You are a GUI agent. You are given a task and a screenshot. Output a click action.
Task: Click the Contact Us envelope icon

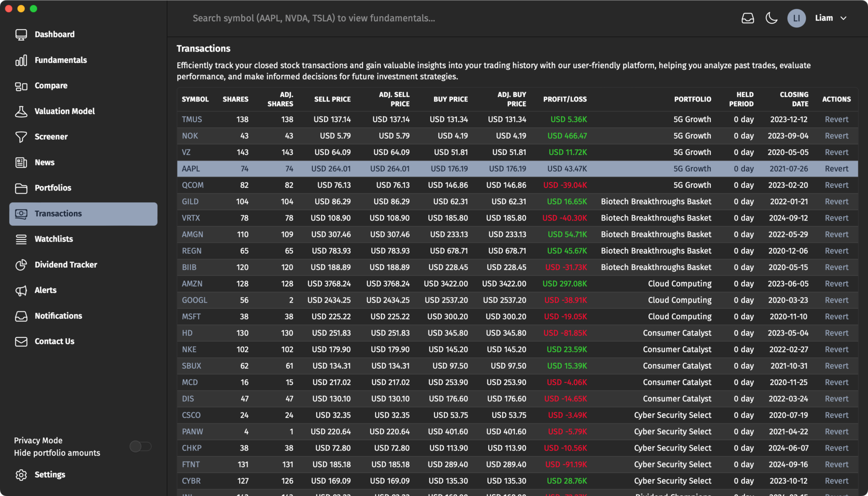(x=21, y=341)
